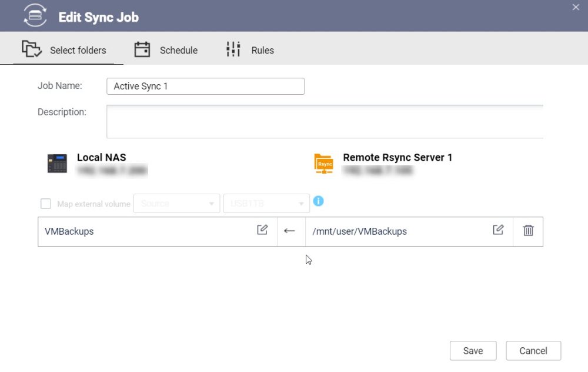
Task: Edit the local VMBackups folder path
Action: tap(262, 230)
